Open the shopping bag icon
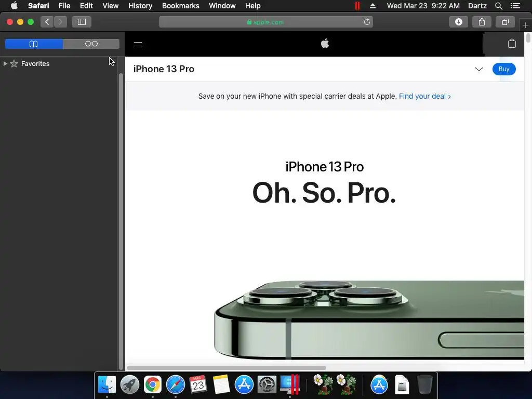Image resolution: width=532 pixels, height=399 pixels. (x=512, y=44)
